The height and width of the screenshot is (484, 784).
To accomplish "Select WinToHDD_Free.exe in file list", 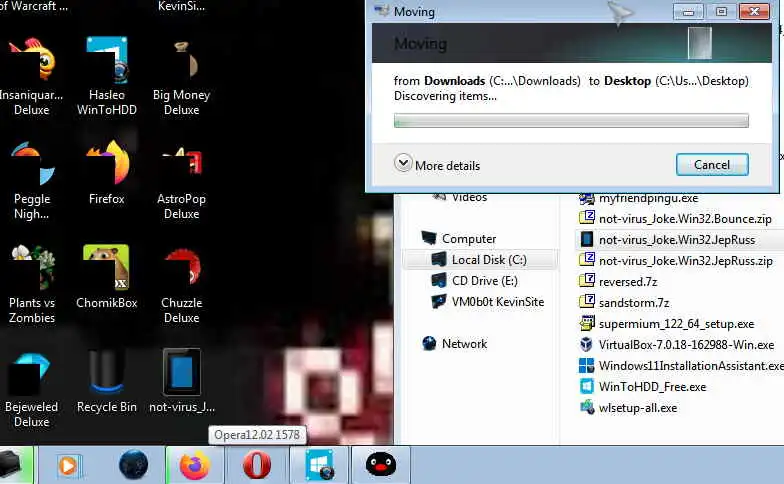I will 642,386.
